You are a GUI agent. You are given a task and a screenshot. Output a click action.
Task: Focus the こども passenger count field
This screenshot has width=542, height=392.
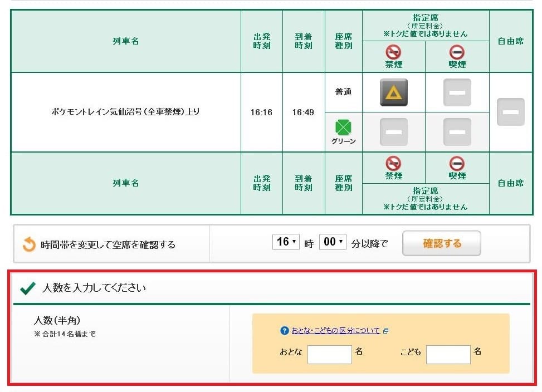[448, 355]
